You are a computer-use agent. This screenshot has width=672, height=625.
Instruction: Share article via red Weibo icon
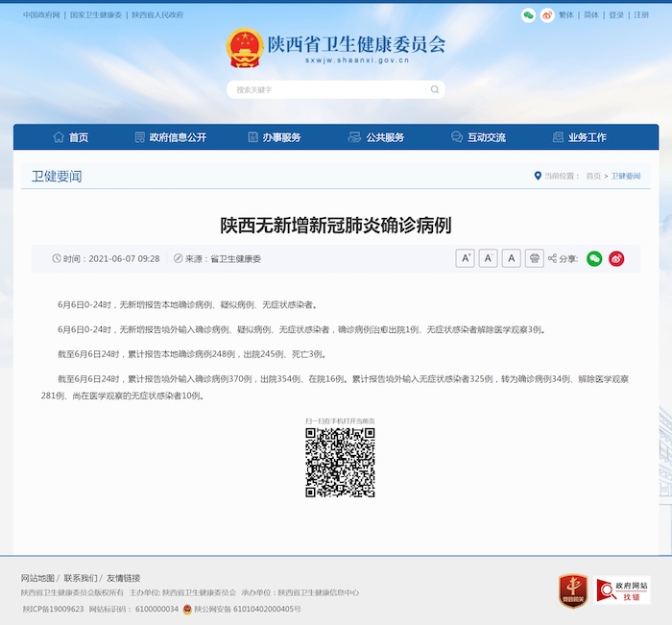click(x=616, y=258)
